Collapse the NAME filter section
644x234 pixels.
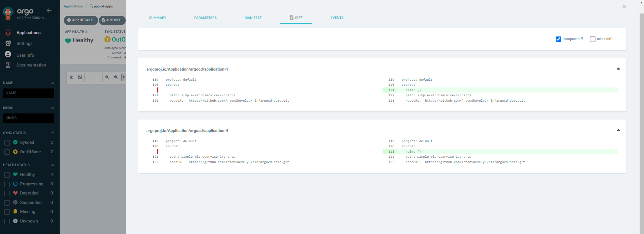point(53,83)
